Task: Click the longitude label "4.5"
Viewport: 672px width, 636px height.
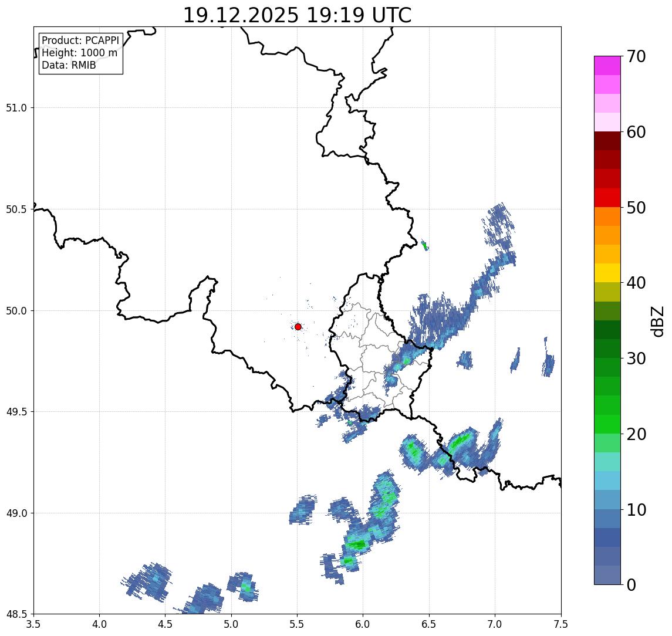Action: (x=166, y=624)
